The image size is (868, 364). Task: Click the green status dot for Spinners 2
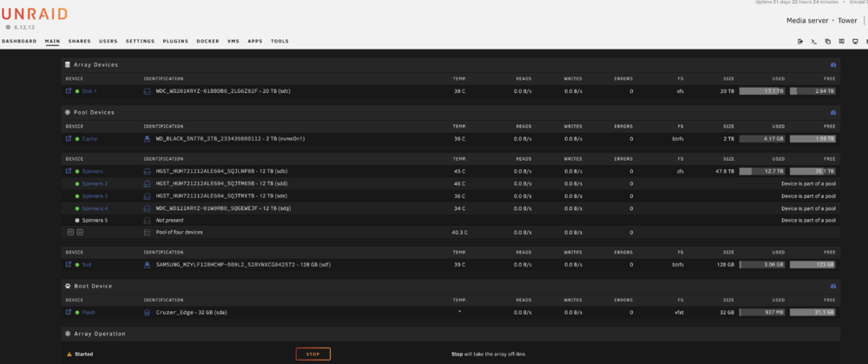[77, 184]
